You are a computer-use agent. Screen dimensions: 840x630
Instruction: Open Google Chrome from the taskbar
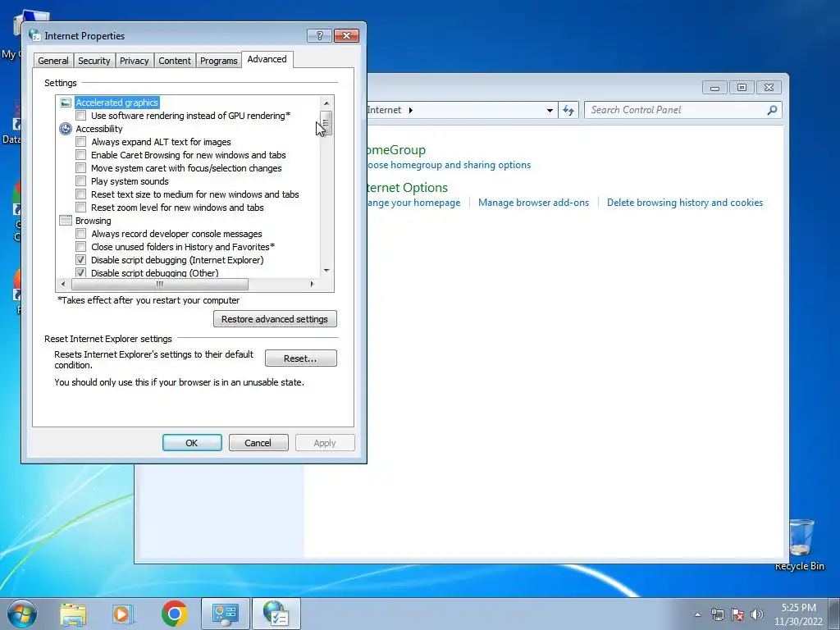click(174, 614)
